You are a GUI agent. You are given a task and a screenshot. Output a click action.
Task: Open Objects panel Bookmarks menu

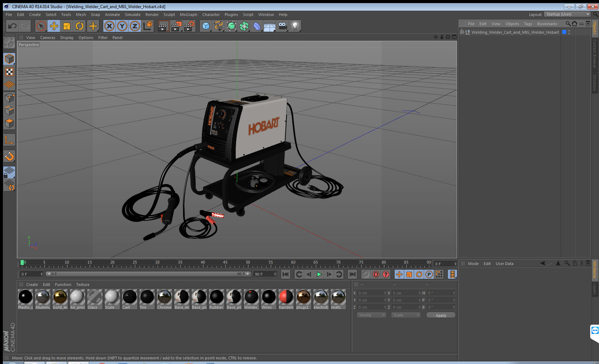click(x=547, y=24)
